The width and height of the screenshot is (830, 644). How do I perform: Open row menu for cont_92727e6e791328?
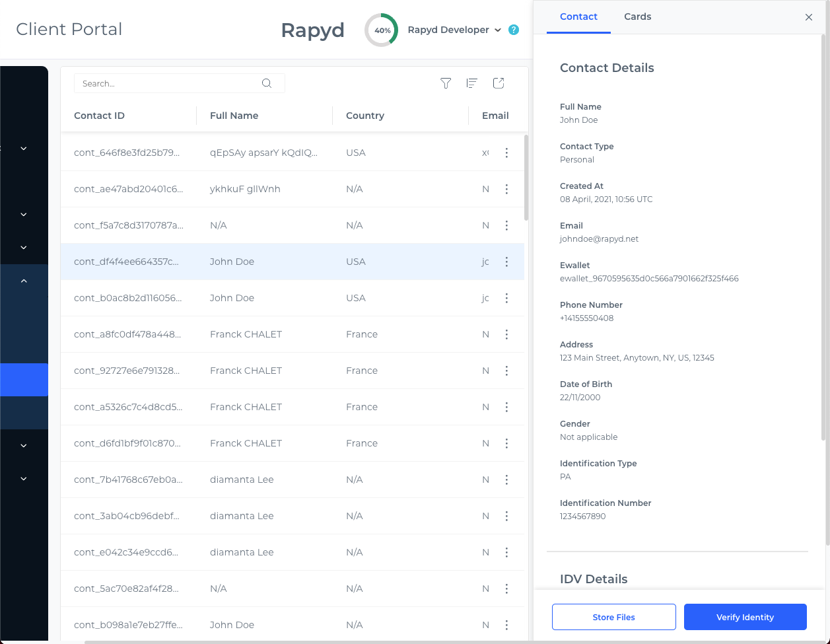tap(506, 371)
